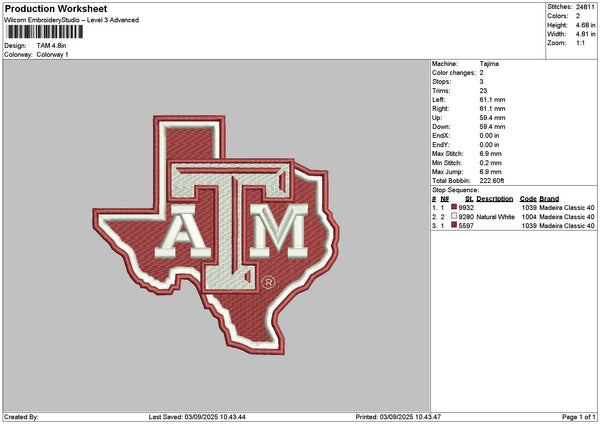Click the height value '4.68 in'
The width and height of the screenshot is (600, 424).
coord(585,25)
